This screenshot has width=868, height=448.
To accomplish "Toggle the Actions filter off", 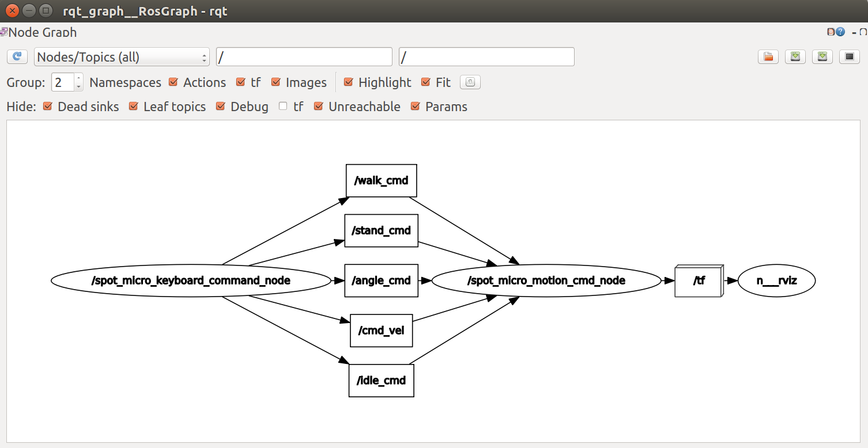I will (x=173, y=82).
